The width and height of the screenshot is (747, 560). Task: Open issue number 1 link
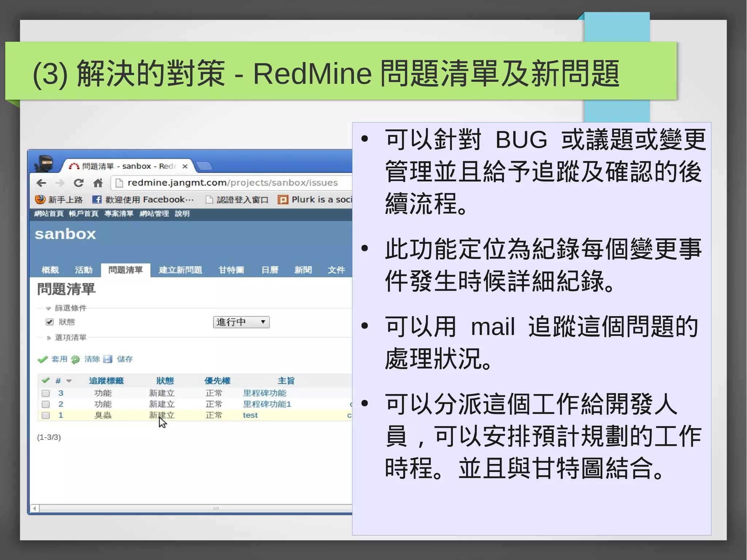(x=61, y=415)
